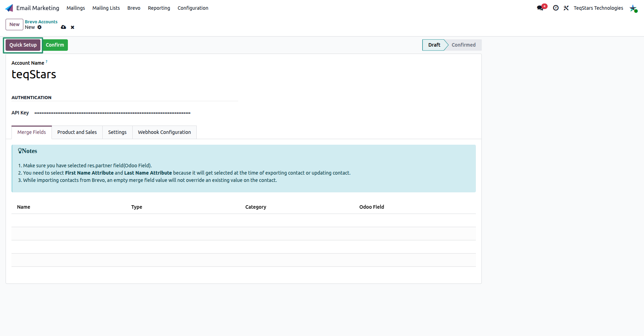This screenshot has width=644, height=336.
Task: Save record using the cloud upload icon
Action: point(63,27)
